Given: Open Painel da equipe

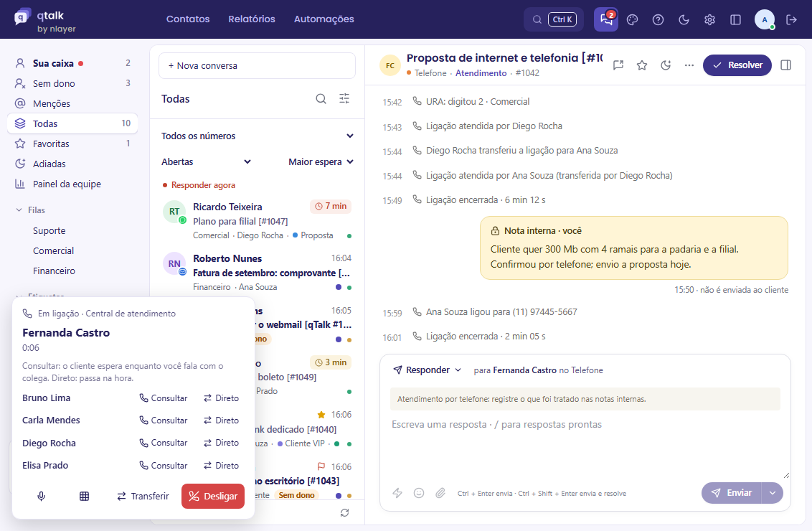Looking at the screenshot, I should point(72,184).
